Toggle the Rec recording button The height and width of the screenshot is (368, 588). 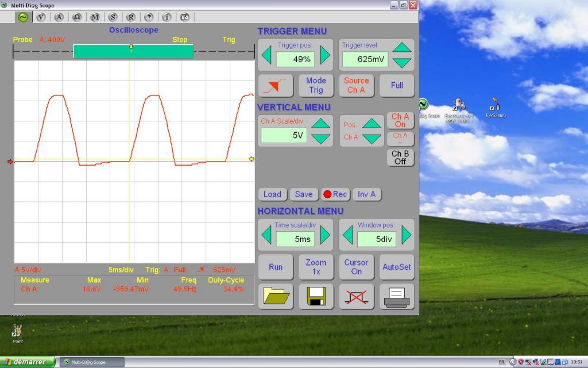[x=335, y=194]
